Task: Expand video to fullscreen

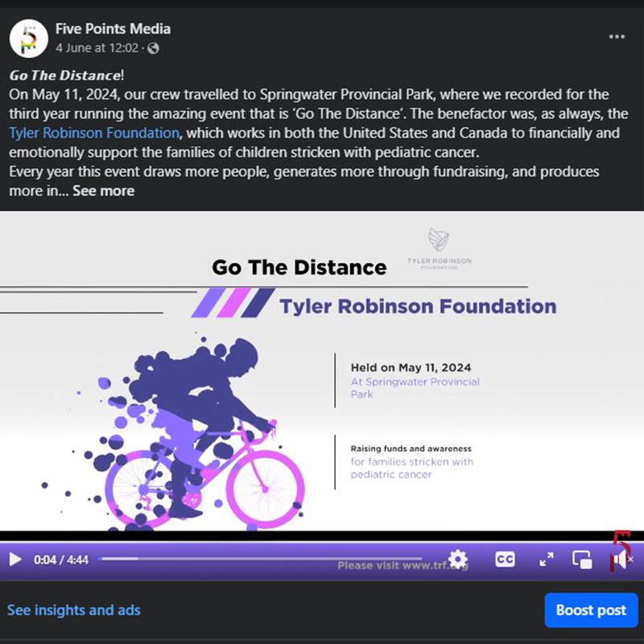Action: [x=547, y=559]
